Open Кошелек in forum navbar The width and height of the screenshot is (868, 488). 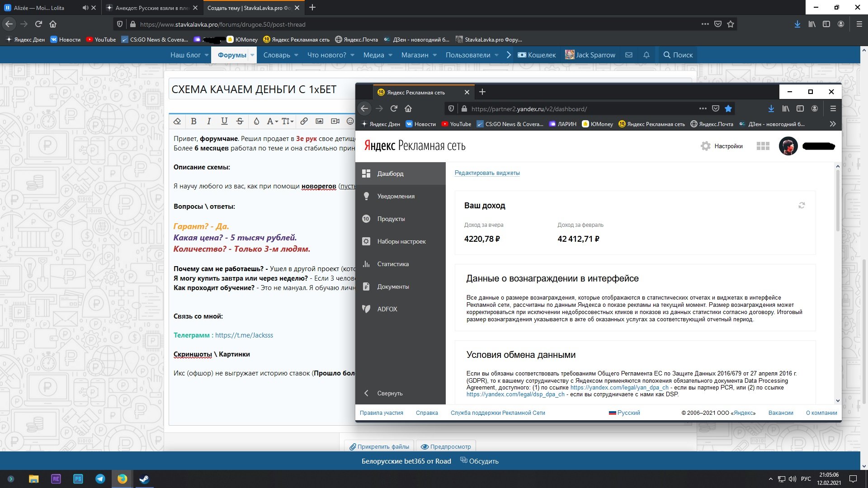[537, 55]
